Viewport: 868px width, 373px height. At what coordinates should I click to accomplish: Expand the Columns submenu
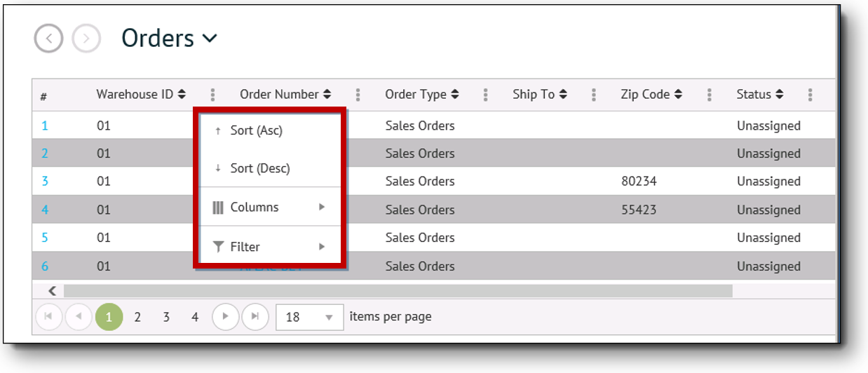(270, 208)
